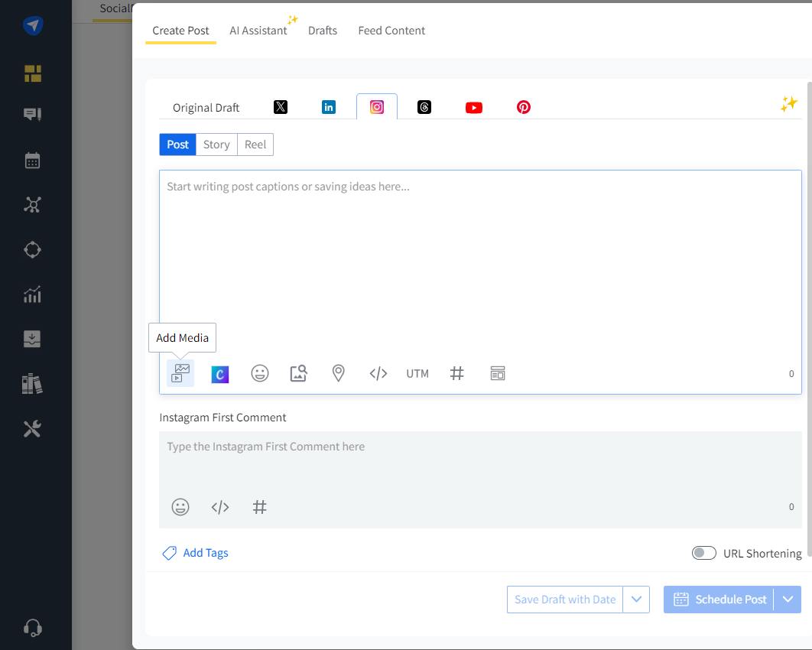This screenshot has width=812, height=650.
Task: Switch to the AI Assistant tab
Action: 258,31
